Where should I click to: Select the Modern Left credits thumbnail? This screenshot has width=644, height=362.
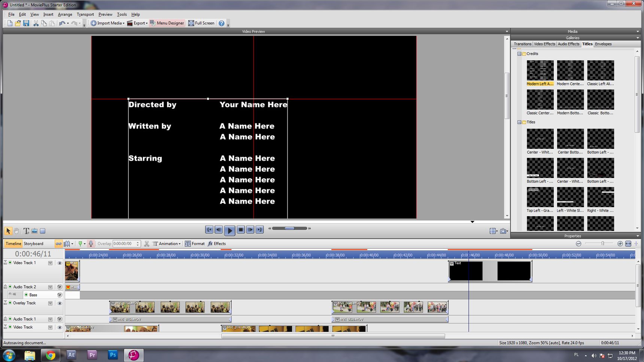coord(540,71)
